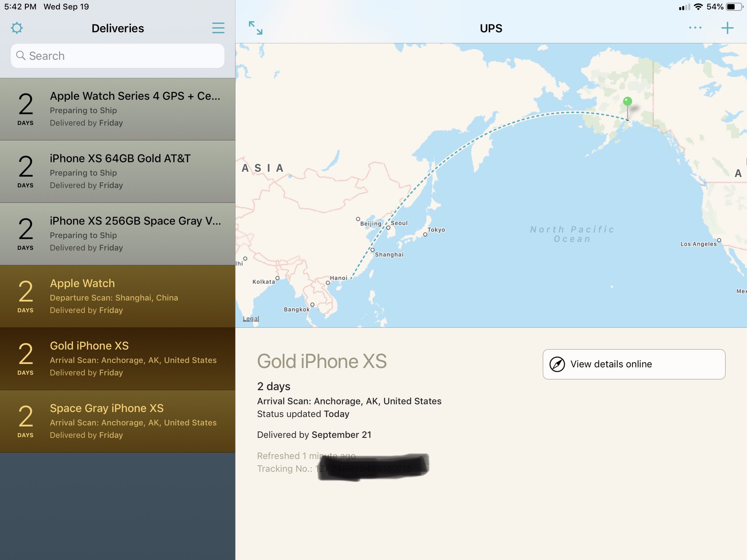
Task: Click the compass icon in View details online
Action: (557, 364)
